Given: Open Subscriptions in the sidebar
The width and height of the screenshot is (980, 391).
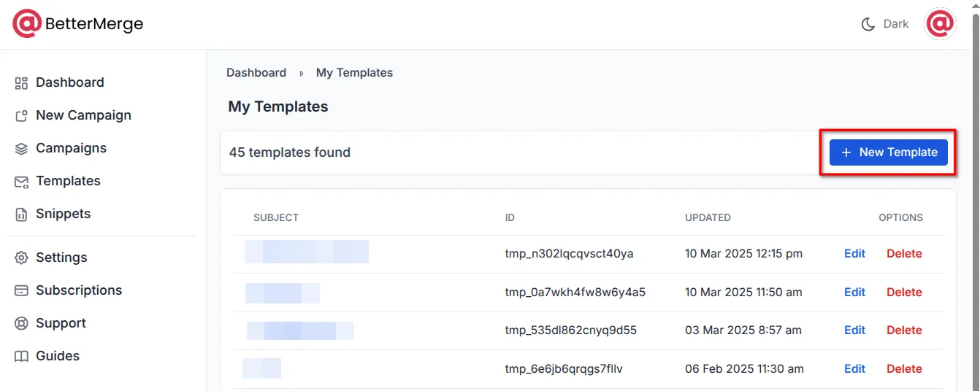Looking at the screenshot, I should click(79, 290).
